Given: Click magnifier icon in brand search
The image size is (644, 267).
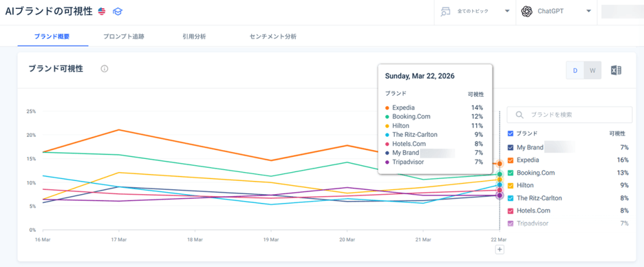Looking at the screenshot, I should pos(519,115).
